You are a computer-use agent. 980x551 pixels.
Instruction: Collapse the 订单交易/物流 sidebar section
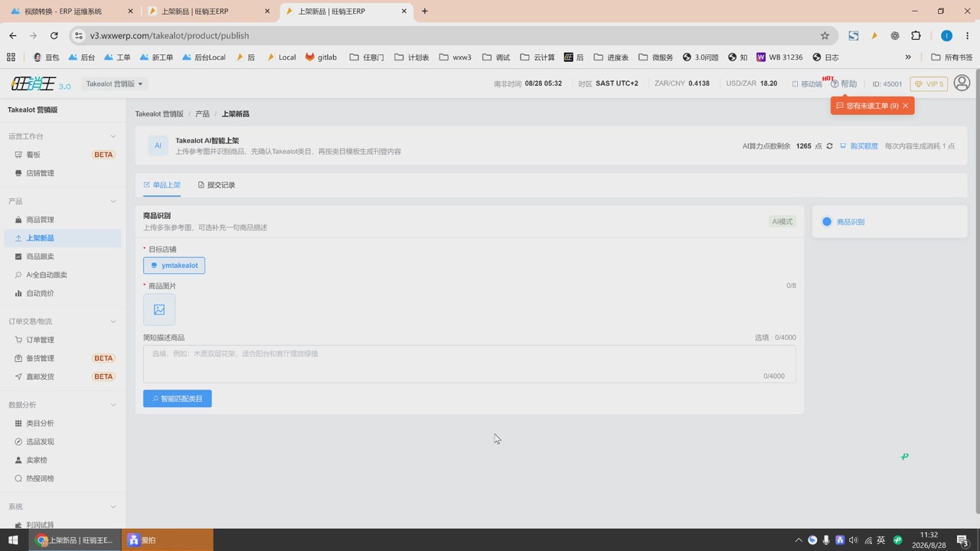point(113,321)
